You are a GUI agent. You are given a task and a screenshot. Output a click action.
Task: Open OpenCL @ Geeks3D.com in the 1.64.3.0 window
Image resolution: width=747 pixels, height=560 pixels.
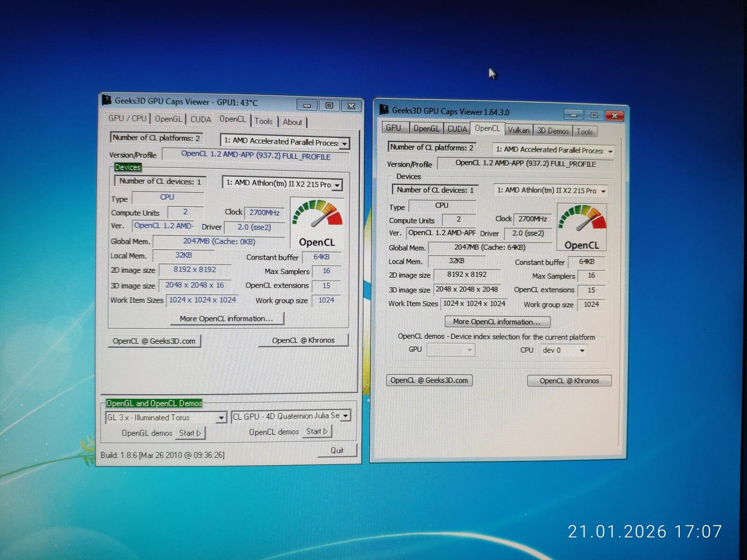tap(430, 380)
